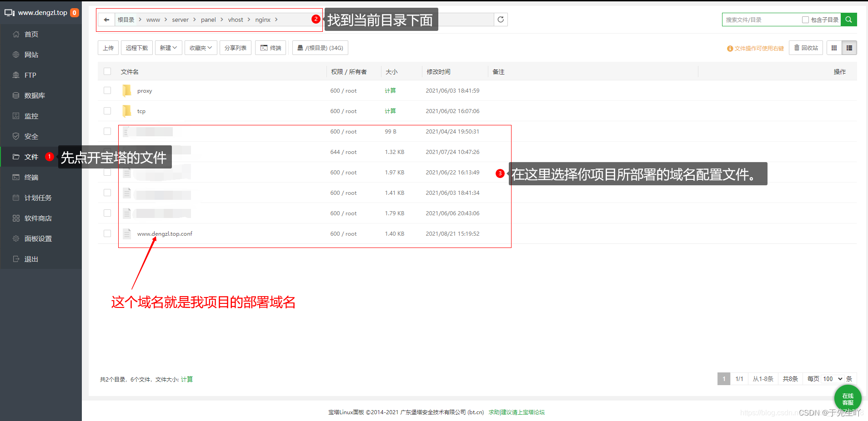Open the FTP sidebar item
This screenshot has height=421, width=868.
pos(41,75)
